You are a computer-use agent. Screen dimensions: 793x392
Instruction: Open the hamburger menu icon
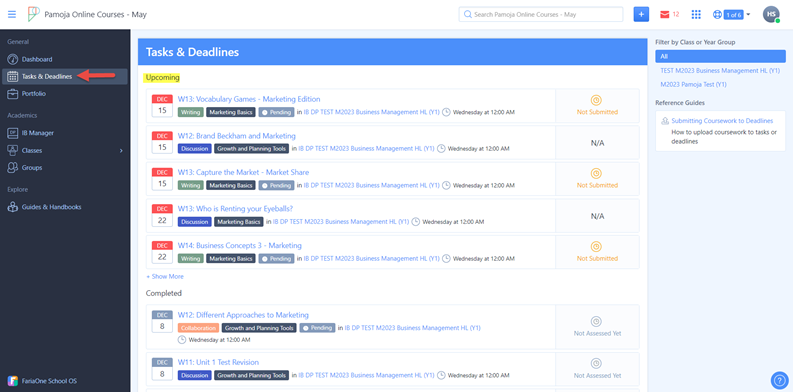coord(12,14)
